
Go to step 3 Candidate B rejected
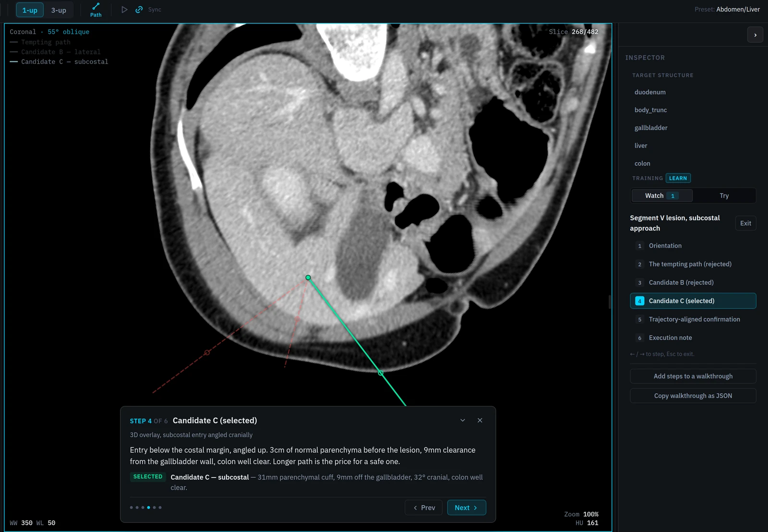(693, 282)
